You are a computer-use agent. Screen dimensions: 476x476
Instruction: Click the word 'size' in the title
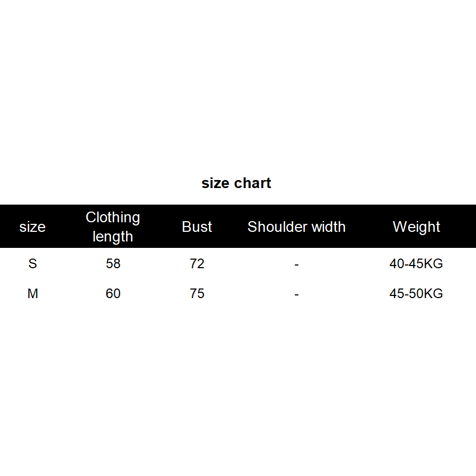[215, 183]
